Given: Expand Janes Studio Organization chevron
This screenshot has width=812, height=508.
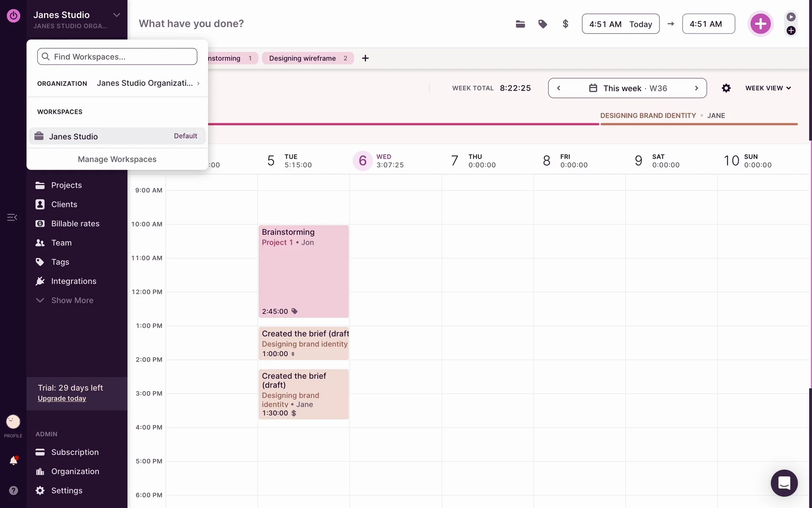Looking at the screenshot, I should pos(198,83).
